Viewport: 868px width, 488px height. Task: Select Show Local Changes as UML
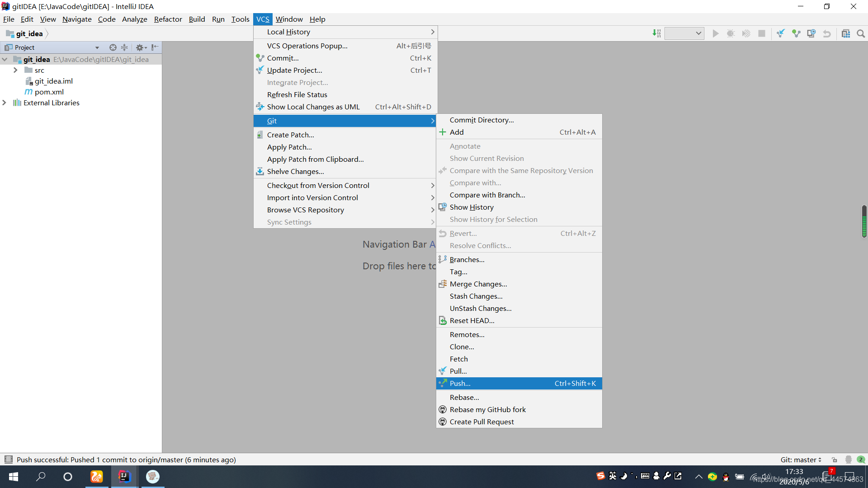(345, 107)
